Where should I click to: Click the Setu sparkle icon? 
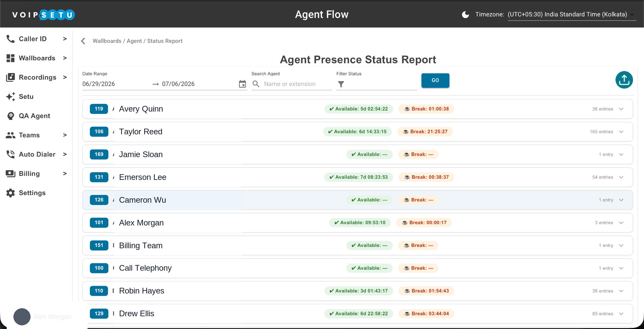(10, 96)
